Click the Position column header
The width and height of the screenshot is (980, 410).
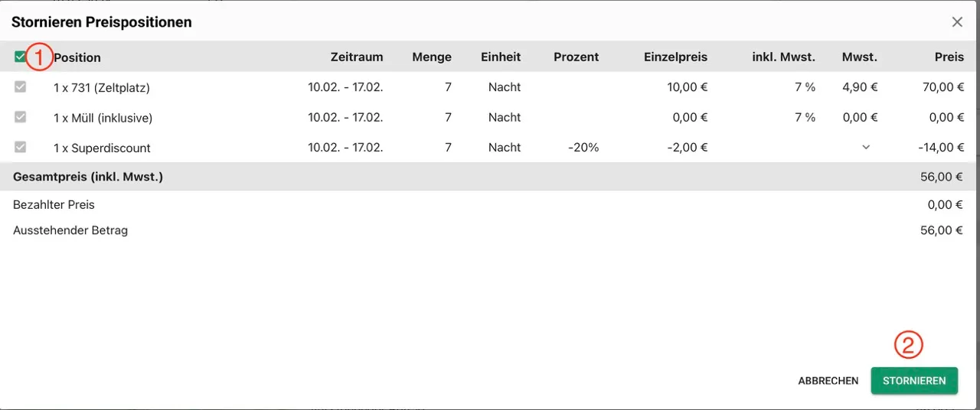(77, 57)
